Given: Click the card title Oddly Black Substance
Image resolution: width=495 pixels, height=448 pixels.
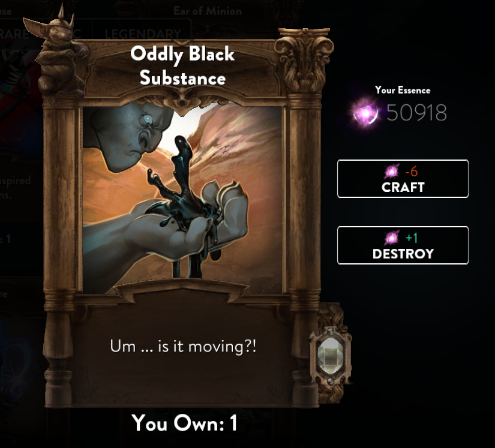Looking at the screenshot, I should 182,65.
